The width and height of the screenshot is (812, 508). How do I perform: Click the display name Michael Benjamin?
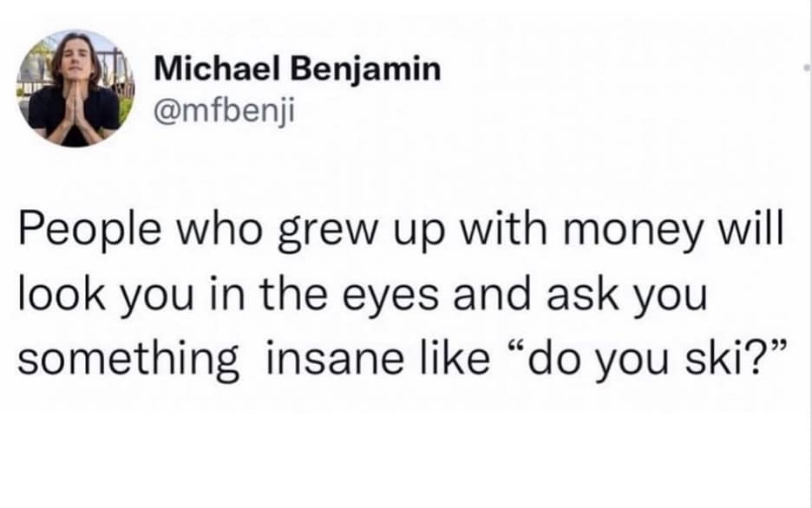tap(297, 70)
